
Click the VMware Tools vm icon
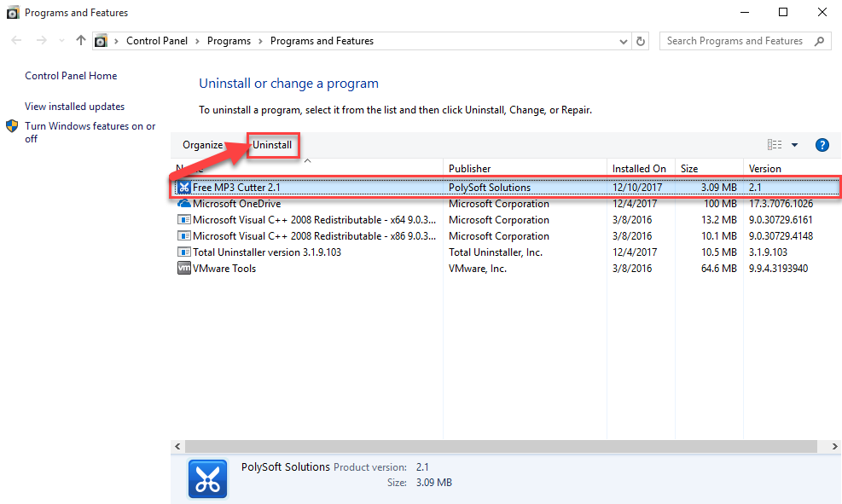(184, 268)
